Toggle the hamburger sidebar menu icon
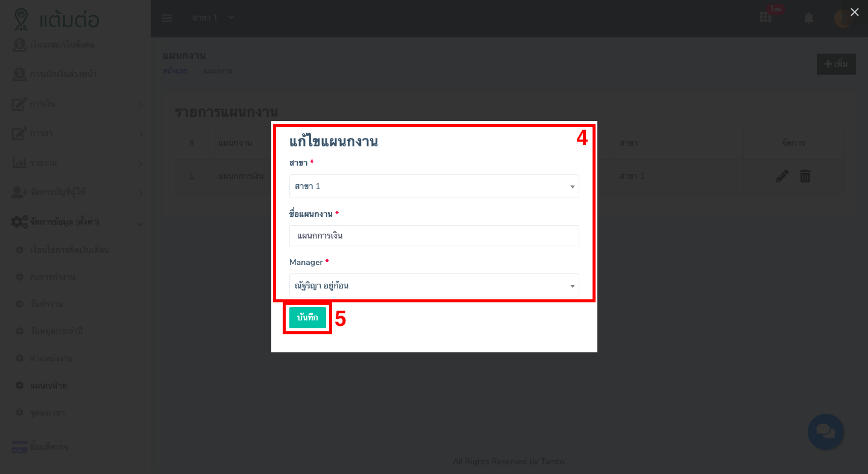The image size is (868, 474). [x=167, y=18]
